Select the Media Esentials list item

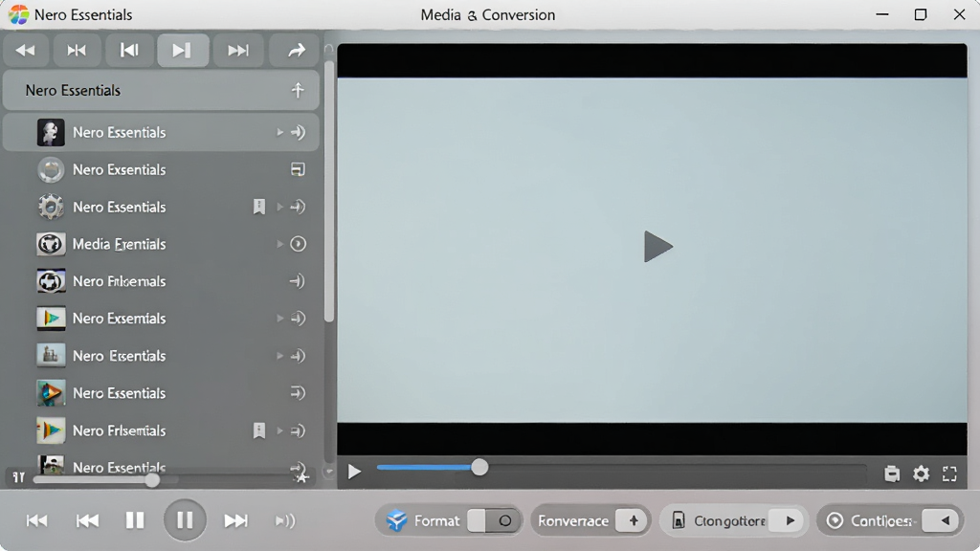[161, 244]
